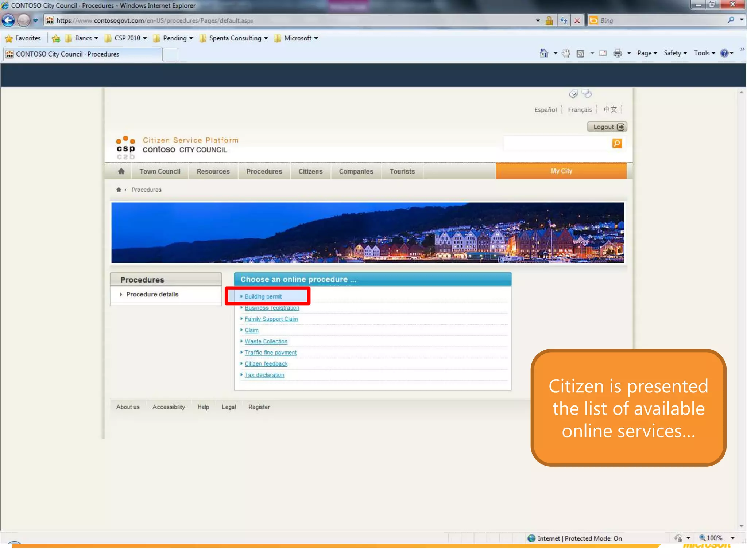The width and height of the screenshot is (747, 560).
Task: Click the hand icon in command bar
Action: 566,53
